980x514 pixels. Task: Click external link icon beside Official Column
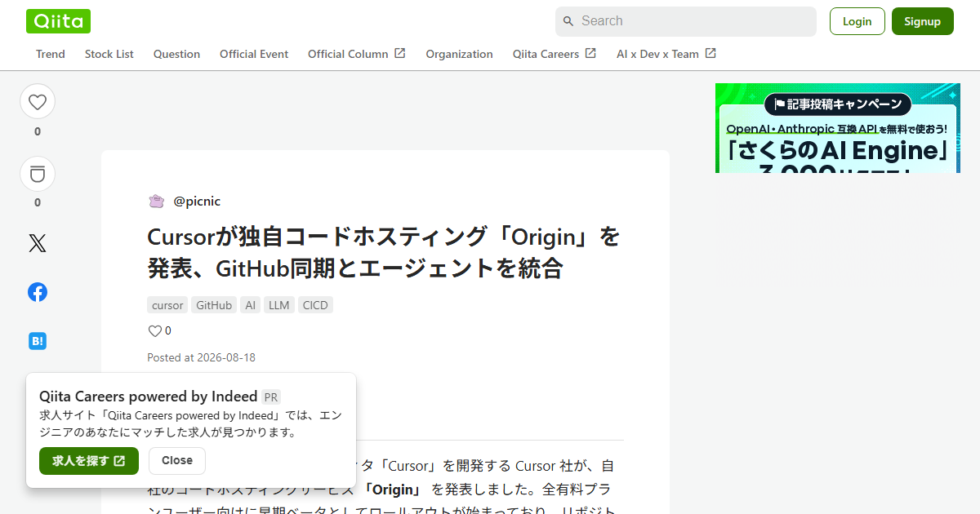[x=400, y=53]
